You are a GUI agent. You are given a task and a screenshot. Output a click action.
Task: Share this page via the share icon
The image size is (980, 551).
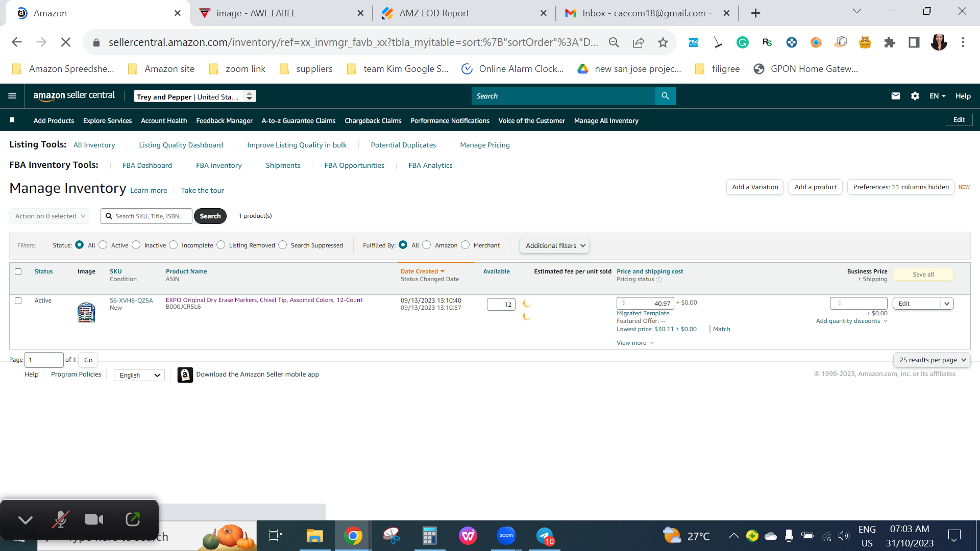click(639, 42)
